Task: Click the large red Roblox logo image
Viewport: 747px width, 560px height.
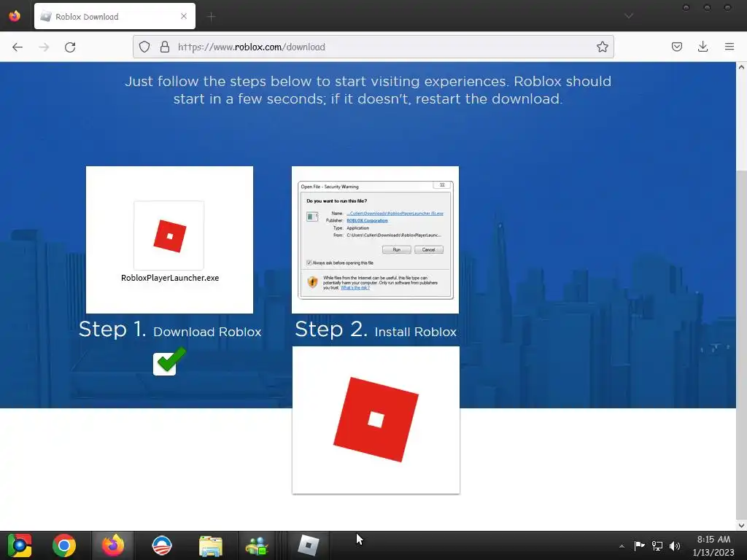Action: [x=376, y=419]
